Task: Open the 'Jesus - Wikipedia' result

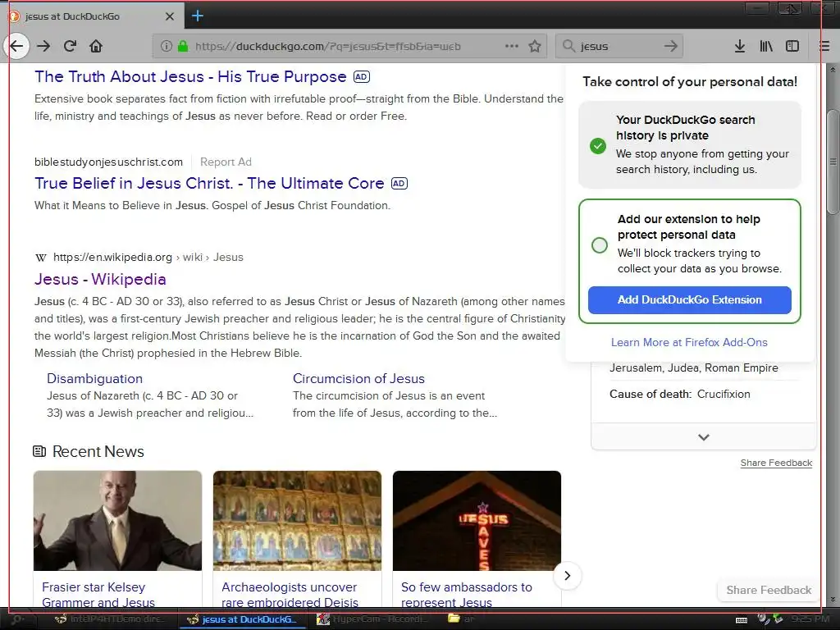Action: [x=100, y=279]
